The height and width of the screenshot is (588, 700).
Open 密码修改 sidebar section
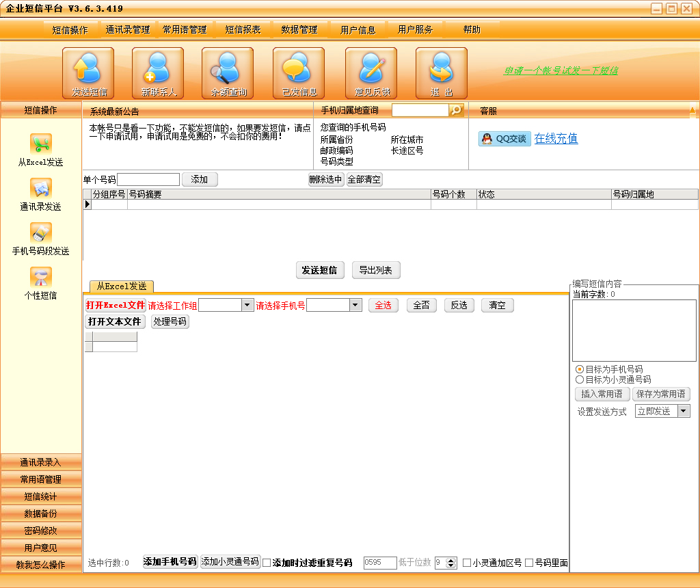(41, 531)
